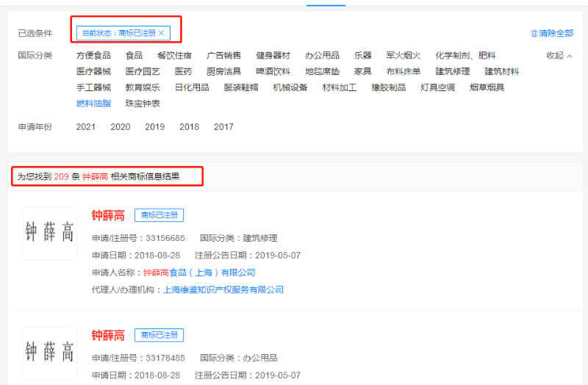The width and height of the screenshot is (588, 385).
Task: Choose the 军火烟火 category
Action: tap(404, 56)
